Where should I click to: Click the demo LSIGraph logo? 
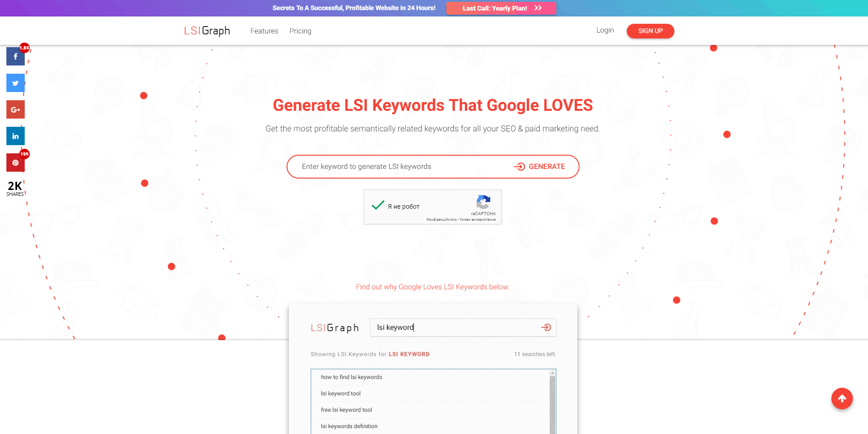(335, 328)
